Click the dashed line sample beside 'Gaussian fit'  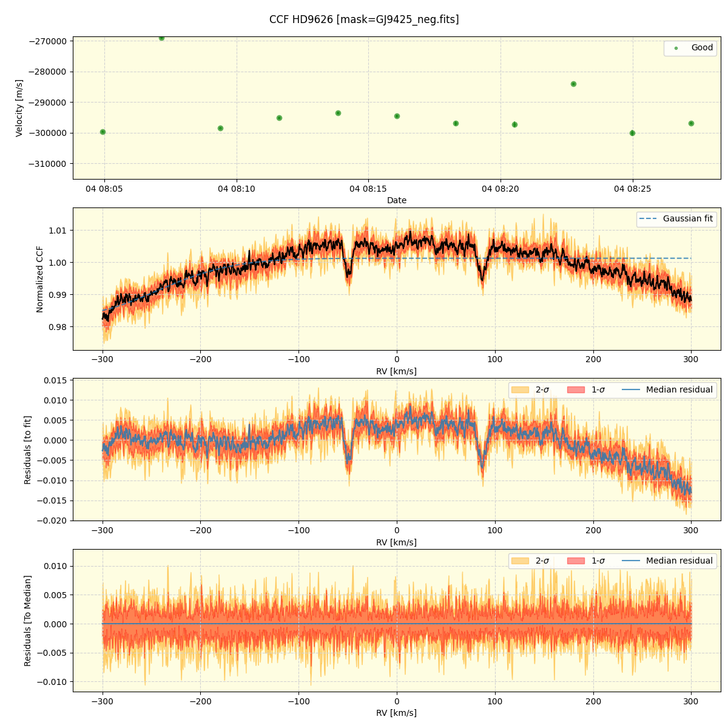[649, 219]
